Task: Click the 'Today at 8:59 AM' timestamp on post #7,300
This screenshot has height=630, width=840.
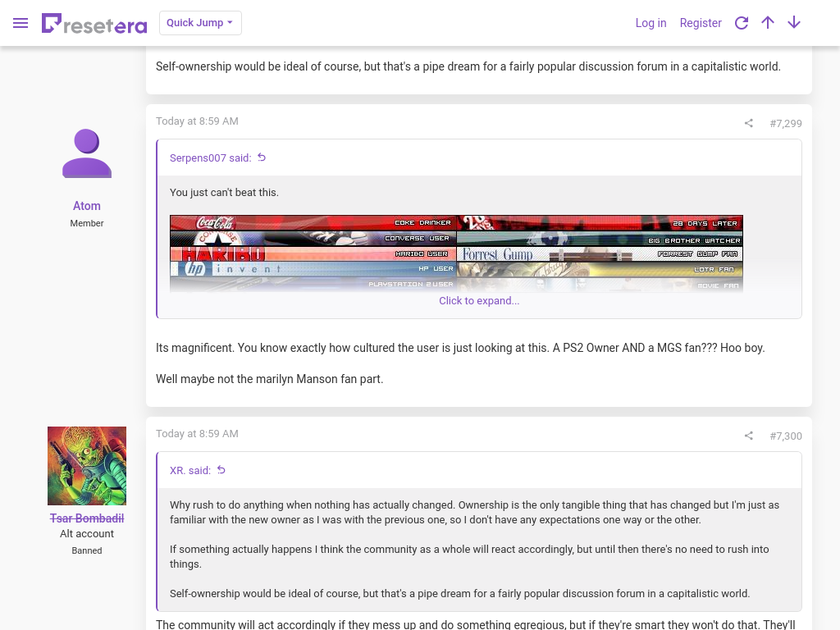Action: (197, 433)
